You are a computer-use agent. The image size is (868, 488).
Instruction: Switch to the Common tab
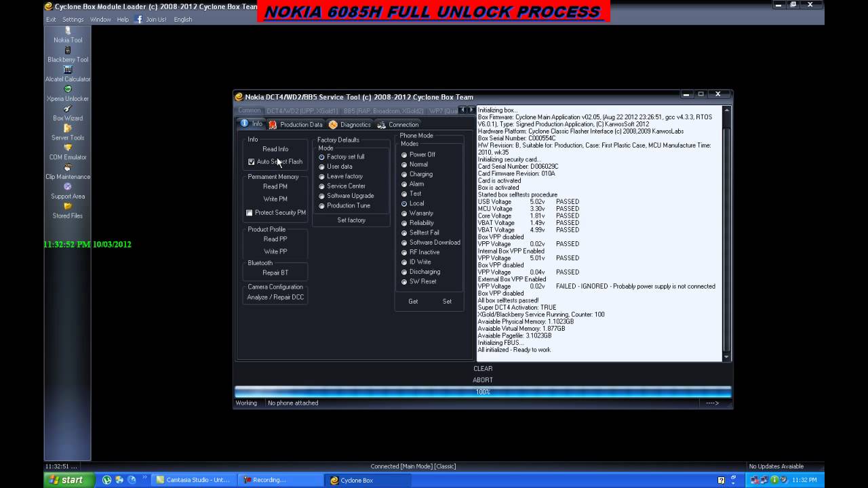click(x=249, y=110)
